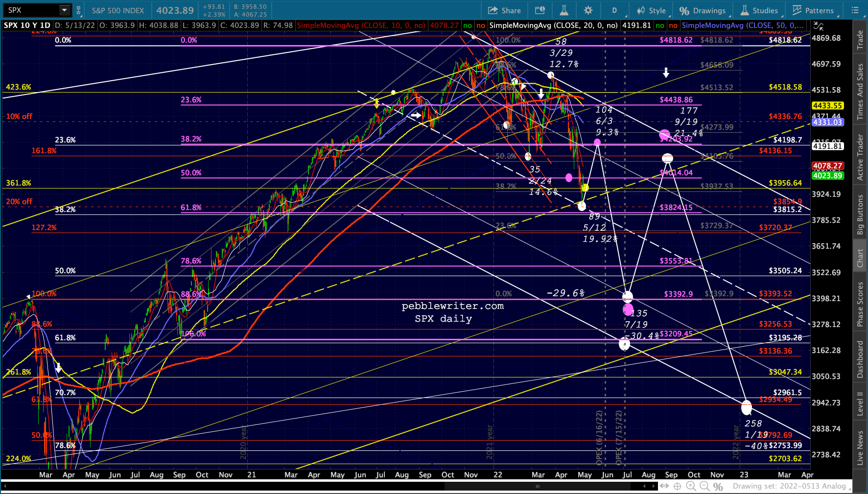The height and width of the screenshot is (494, 868).
Task: Click the last price 4023.89 in header
Action: pyautogui.click(x=175, y=10)
